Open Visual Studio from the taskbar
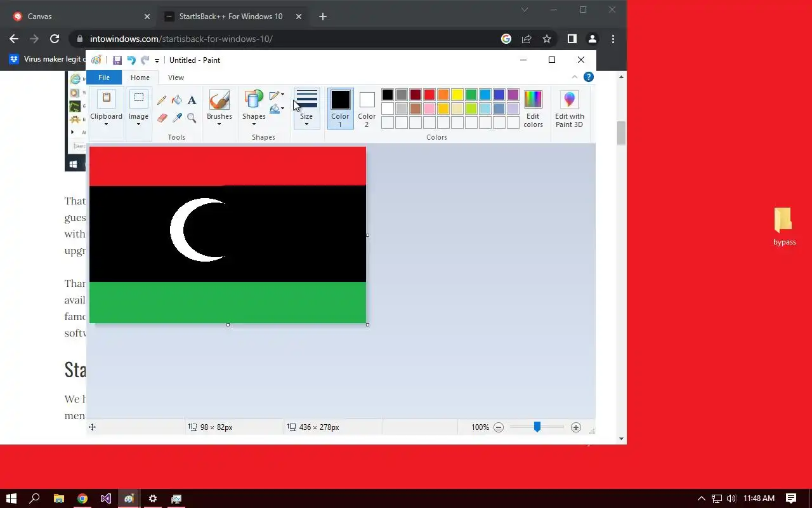812x508 pixels. coord(105,498)
